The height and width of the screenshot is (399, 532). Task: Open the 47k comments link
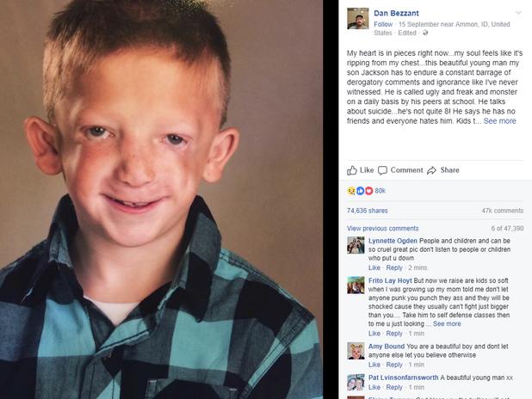(503, 211)
